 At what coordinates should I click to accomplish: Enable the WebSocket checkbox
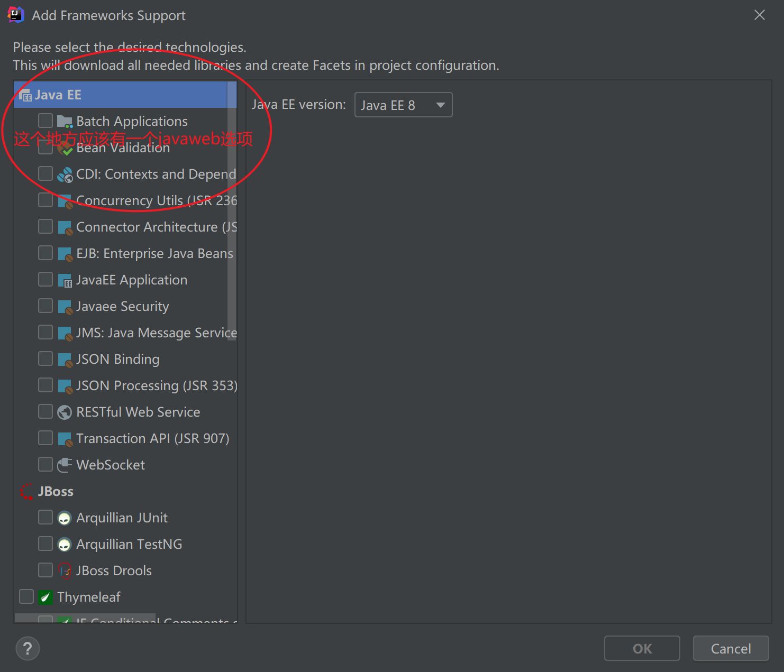click(x=45, y=464)
